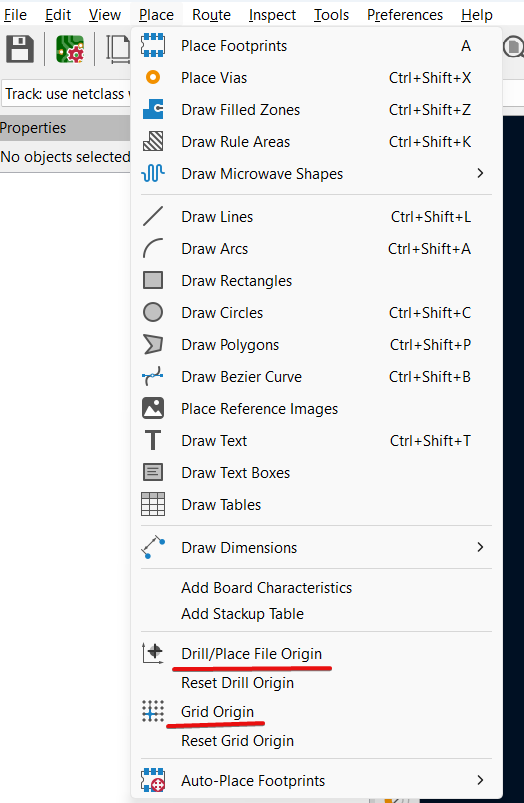This screenshot has width=524, height=803.
Task: Click the Ctrl+Shift+X shortcut label
Action: tap(430, 78)
